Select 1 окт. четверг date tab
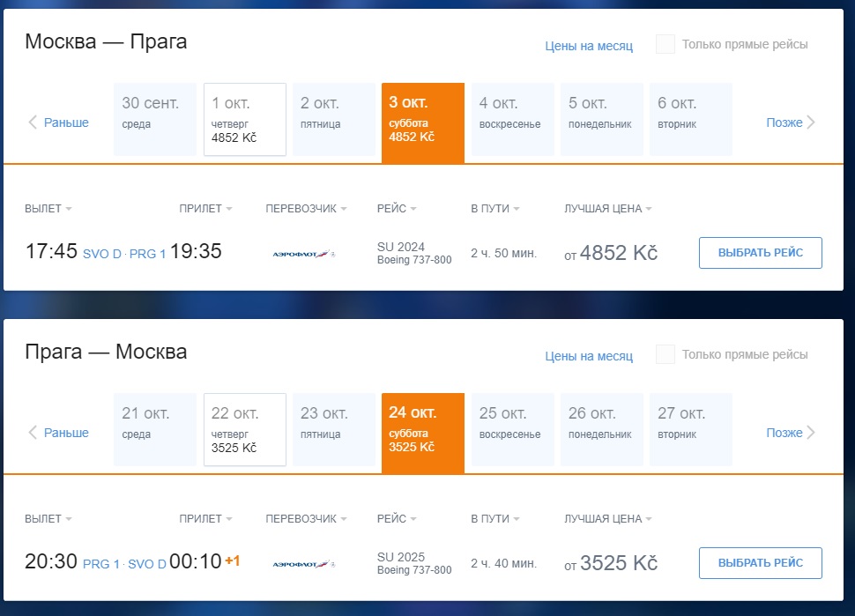 pos(245,119)
